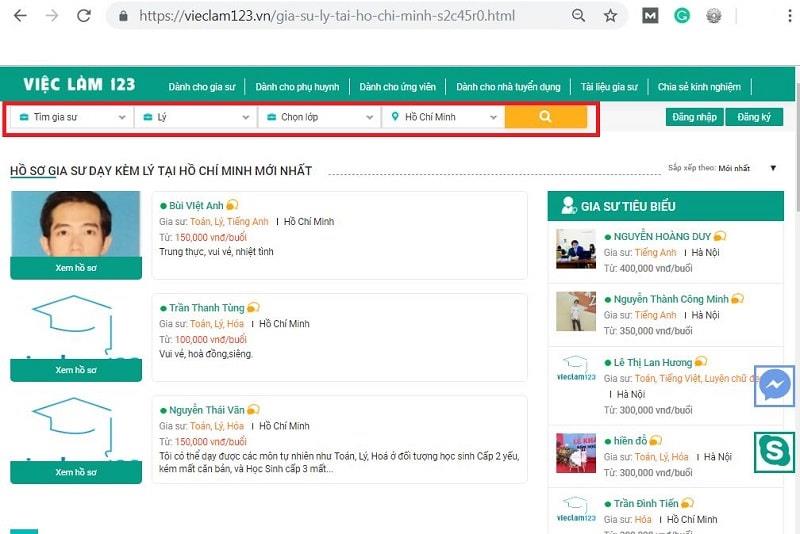Click the "Đăng ký" button
The height and width of the screenshot is (534, 800).
[x=753, y=117]
